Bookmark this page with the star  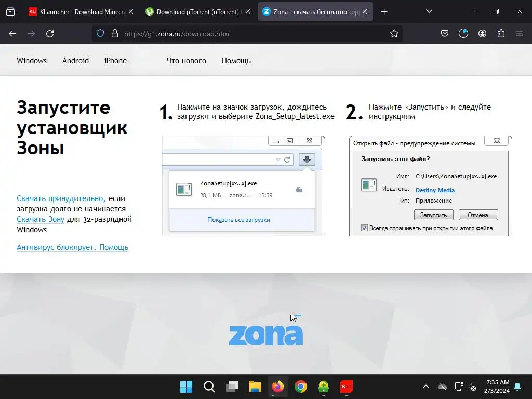[394, 34]
